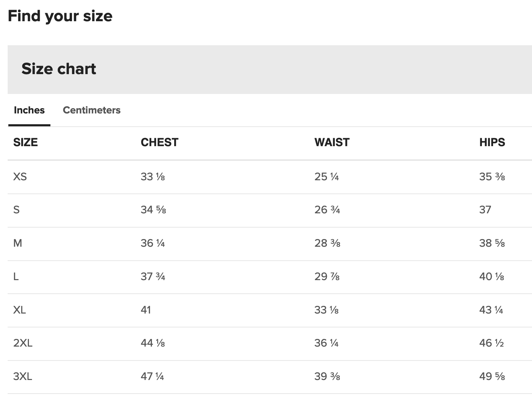Screen dimensions: 532x396
Task: Click the CHEST column header
Action: pos(159,142)
